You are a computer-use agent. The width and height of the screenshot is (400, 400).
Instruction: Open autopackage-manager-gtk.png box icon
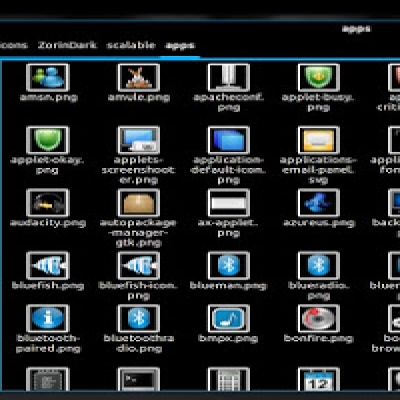[x=138, y=203]
